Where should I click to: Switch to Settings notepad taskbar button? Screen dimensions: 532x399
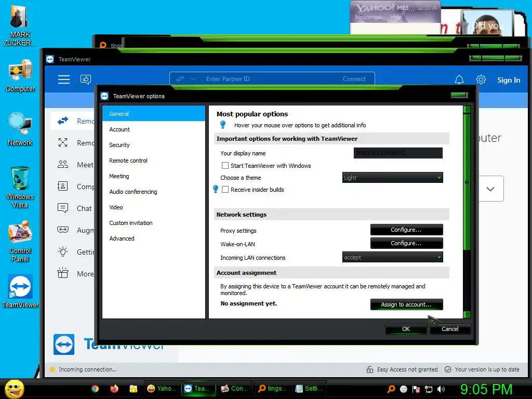309,389
